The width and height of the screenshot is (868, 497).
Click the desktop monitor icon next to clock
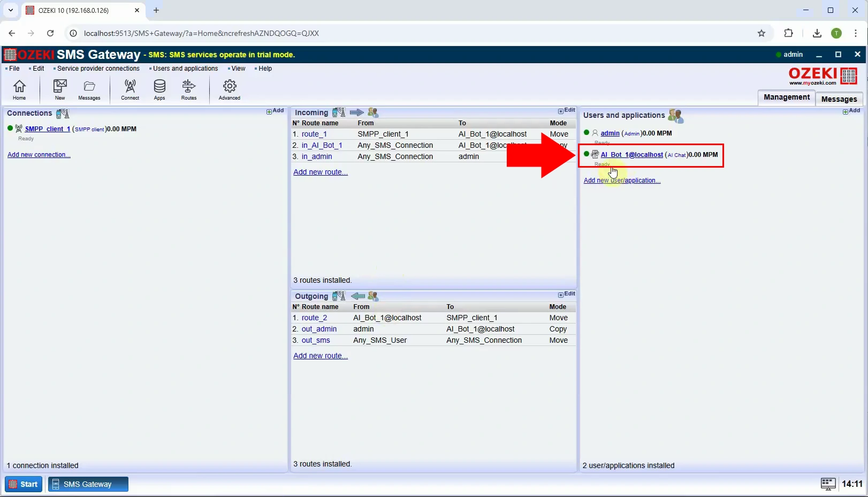point(828,484)
